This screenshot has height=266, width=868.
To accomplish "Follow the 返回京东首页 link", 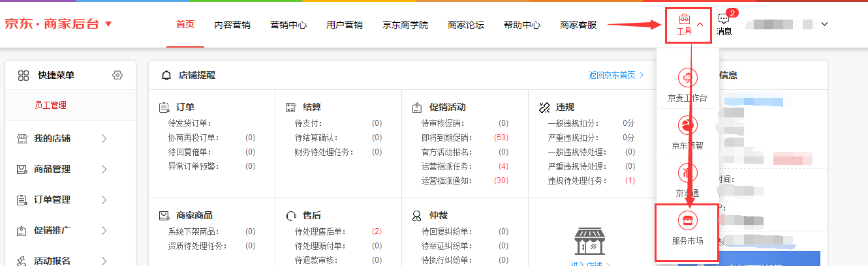I will [x=616, y=75].
